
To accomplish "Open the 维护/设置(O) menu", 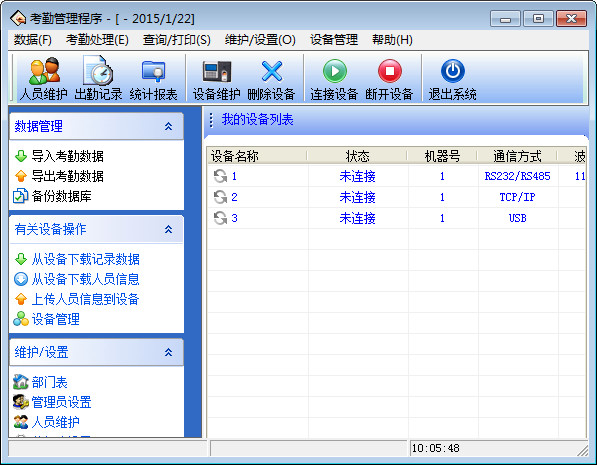I will (x=260, y=40).
